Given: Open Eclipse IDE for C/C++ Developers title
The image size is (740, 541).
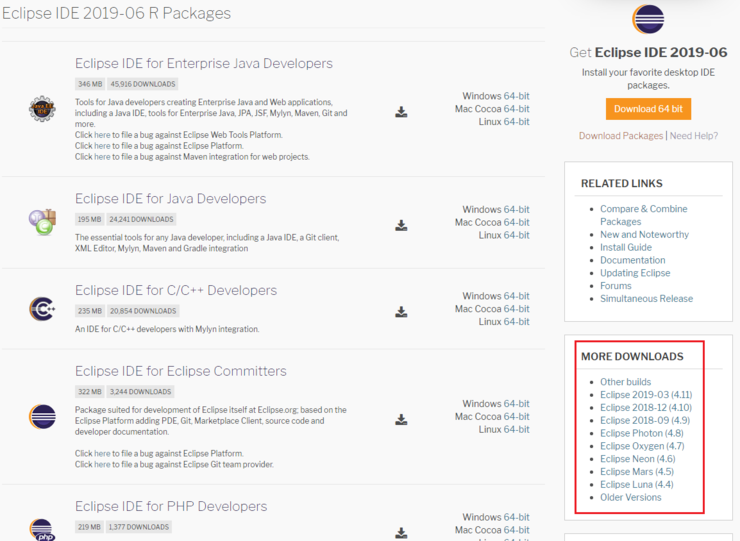Looking at the screenshot, I should pos(176,290).
